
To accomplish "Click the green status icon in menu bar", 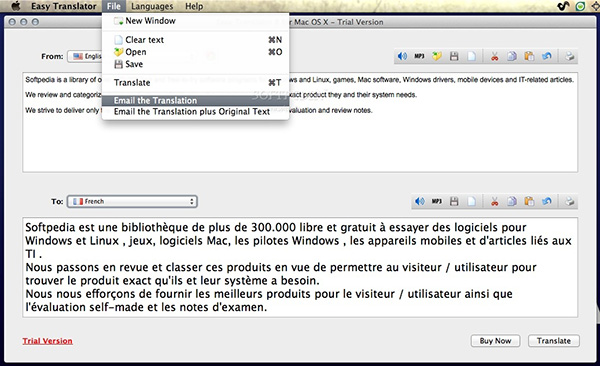I will [x=580, y=6].
